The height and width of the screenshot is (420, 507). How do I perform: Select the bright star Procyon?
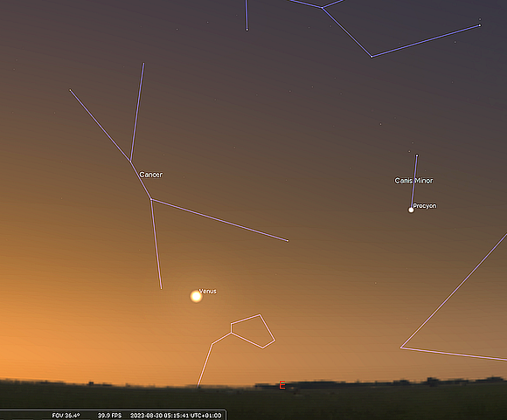pyautogui.click(x=411, y=210)
